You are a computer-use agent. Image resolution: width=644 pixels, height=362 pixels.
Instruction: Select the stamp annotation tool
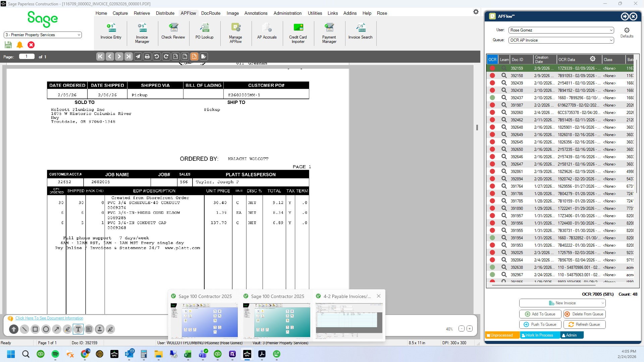point(100,329)
